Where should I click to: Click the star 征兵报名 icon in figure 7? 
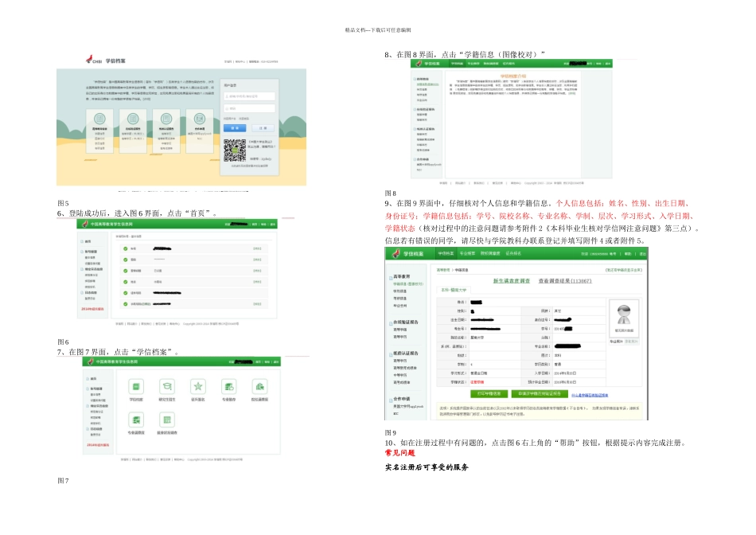click(x=197, y=386)
